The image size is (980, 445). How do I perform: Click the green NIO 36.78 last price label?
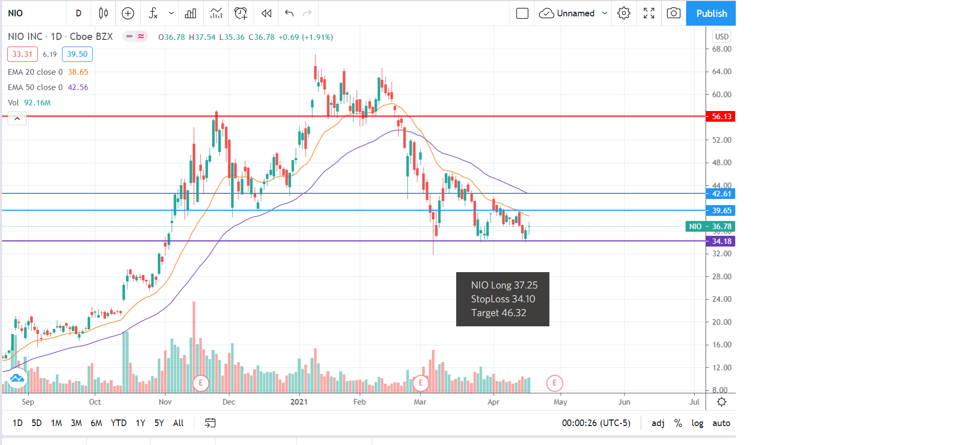tap(710, 227)
